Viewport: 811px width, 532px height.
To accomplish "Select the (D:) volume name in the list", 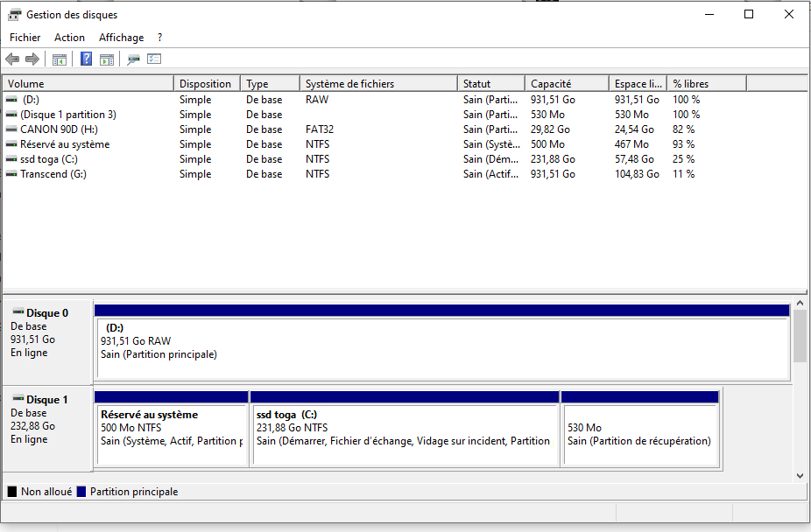I will tap(31, 100).
